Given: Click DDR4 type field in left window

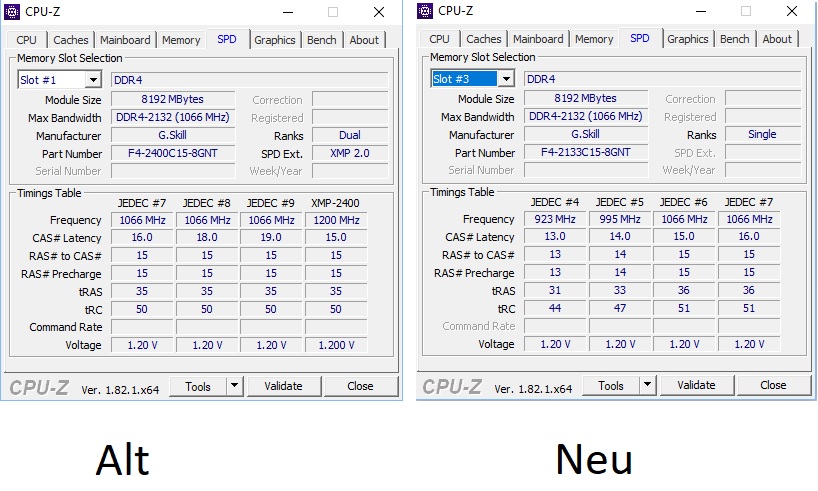Looking at the screenshot, I should (x=249, y=80).
